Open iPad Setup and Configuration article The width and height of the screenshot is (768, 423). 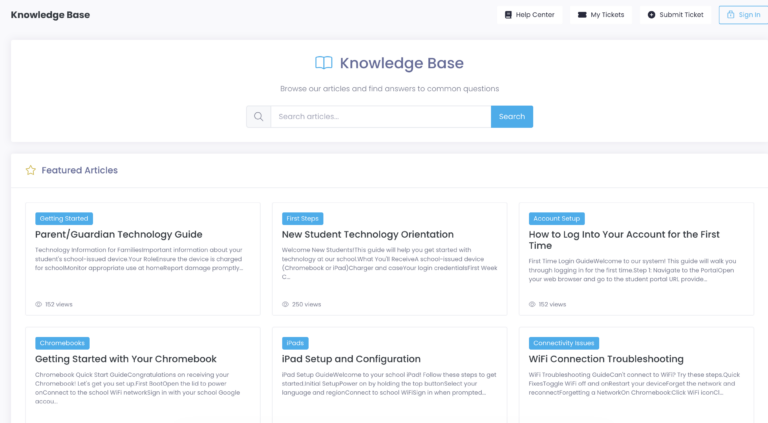[x=351, y=359]
